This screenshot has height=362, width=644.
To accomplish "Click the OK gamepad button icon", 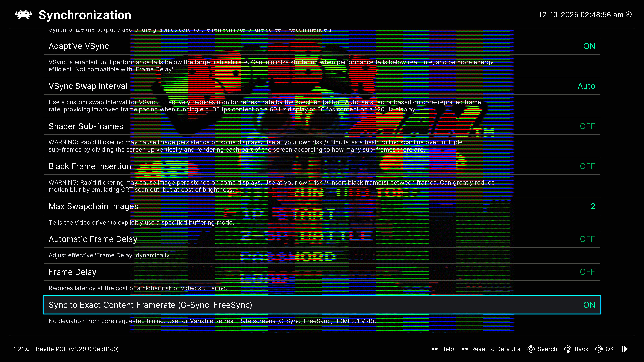I will point(599,349).
